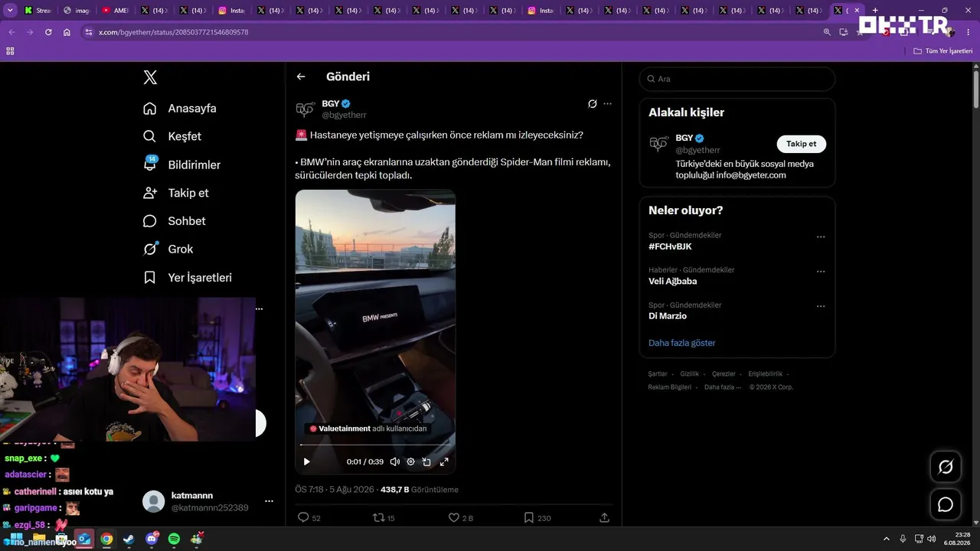Open Steam from the taskbar

tap(129, 540)
